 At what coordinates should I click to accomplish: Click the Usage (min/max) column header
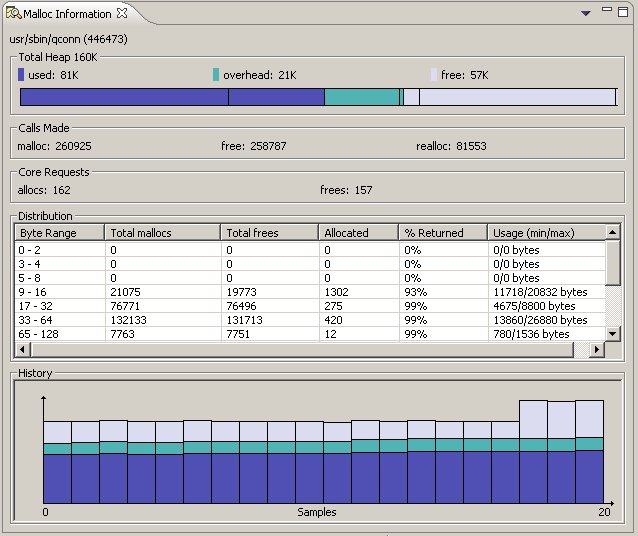click(x=545, y=233)
